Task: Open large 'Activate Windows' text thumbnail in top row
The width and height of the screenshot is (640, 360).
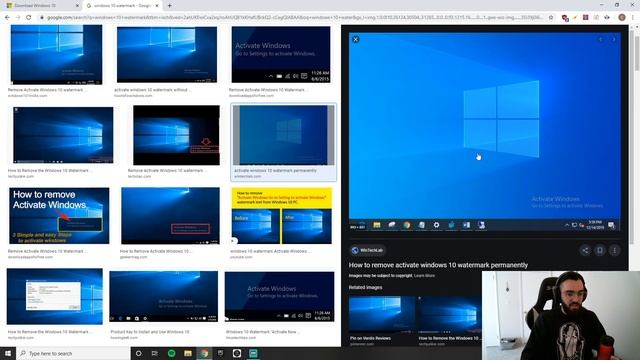Action: click(281, 54)
